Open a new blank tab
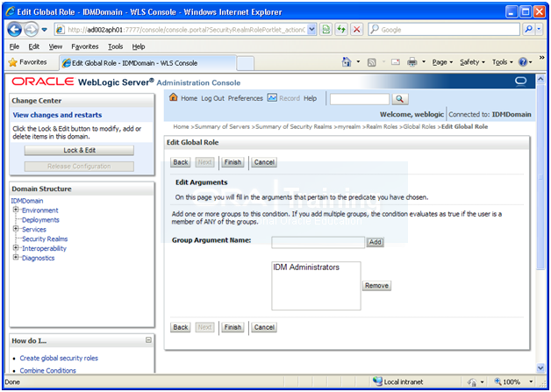 coord(246,63)
